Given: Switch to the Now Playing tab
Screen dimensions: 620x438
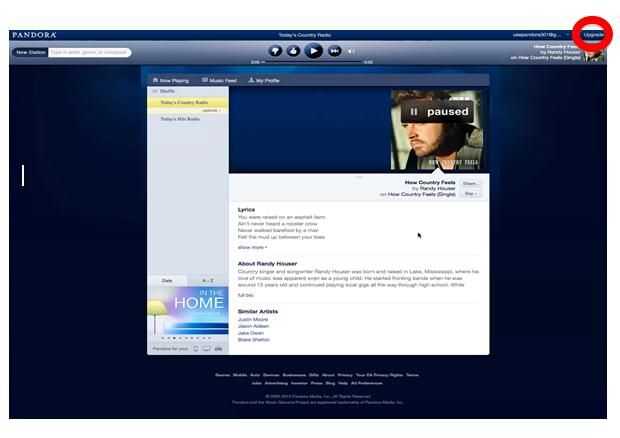Looking at the screenshot, I should click(x=171, y=80).
